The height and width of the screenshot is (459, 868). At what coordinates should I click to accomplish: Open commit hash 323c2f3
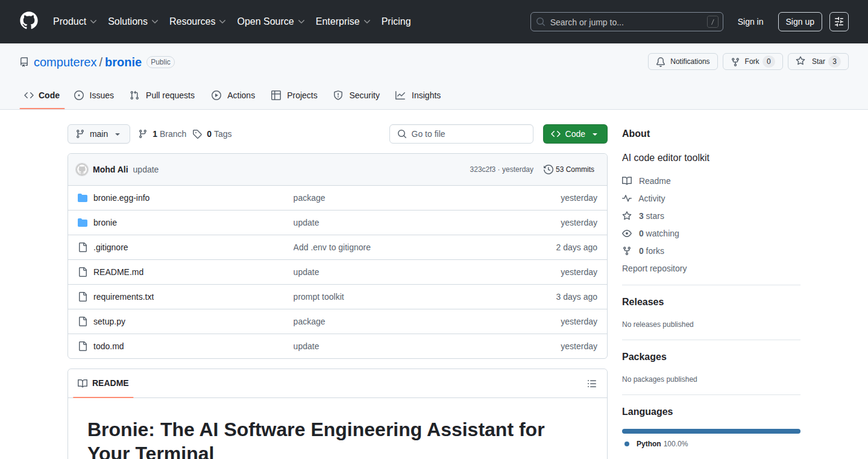coord(482,169)
